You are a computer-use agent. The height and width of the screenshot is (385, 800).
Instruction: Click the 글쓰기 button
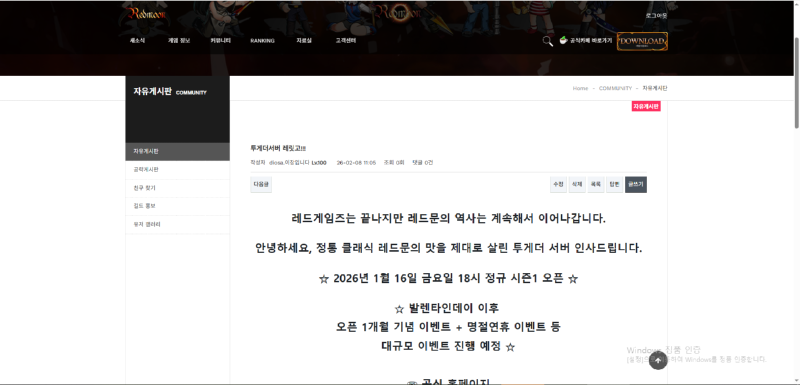(x=636, y=185)
